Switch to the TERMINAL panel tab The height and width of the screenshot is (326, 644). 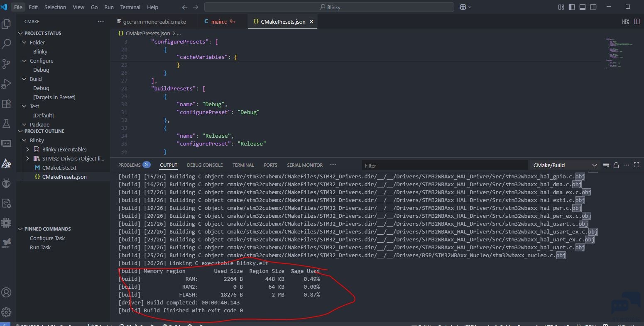pyautogui.click(x=243, y=165)
